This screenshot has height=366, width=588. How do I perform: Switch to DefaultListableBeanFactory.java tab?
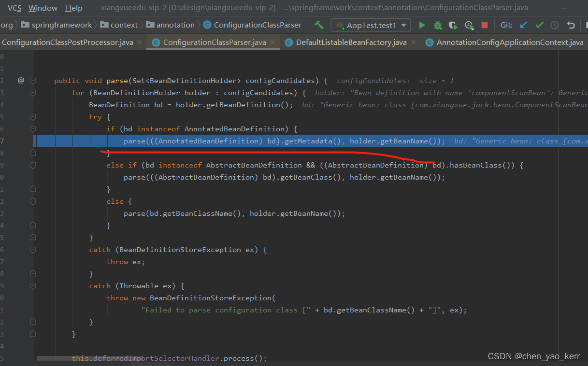click(x=351, y=42)
